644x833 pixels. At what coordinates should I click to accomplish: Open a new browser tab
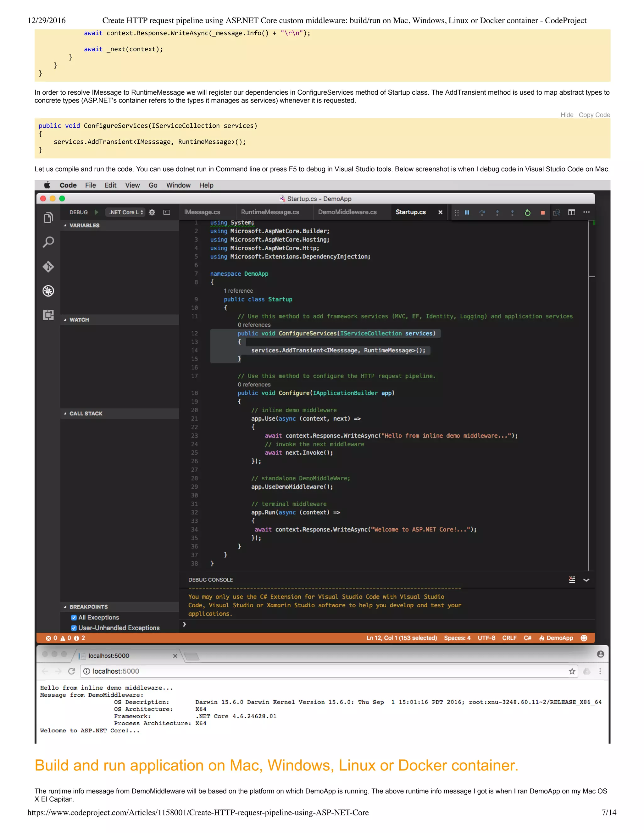[x=192, y=656]
